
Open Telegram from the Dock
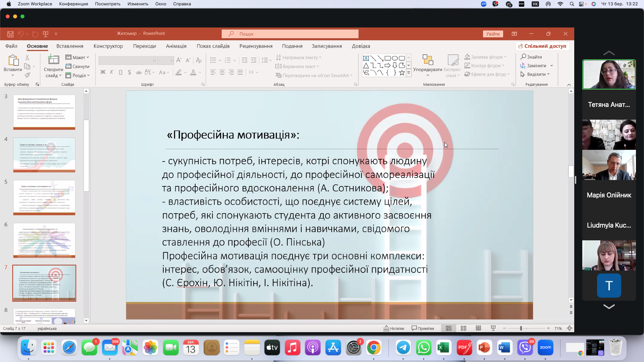click(x=403, y=348)
